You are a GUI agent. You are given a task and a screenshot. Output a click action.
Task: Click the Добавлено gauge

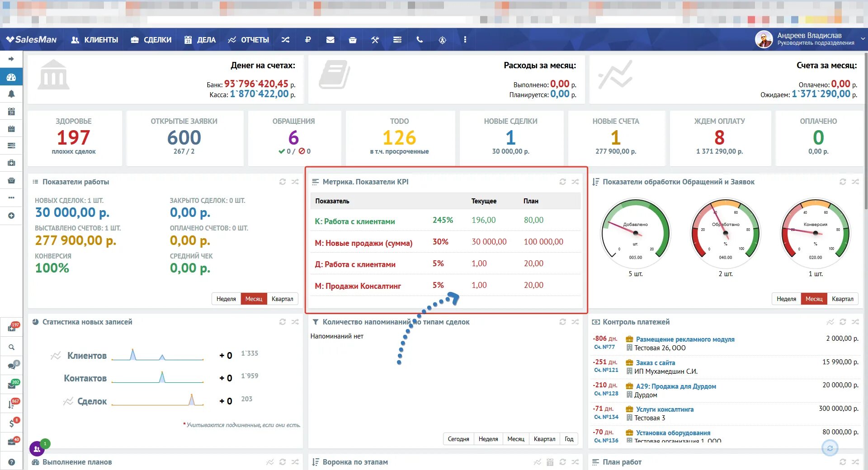(x=635, y=234)
